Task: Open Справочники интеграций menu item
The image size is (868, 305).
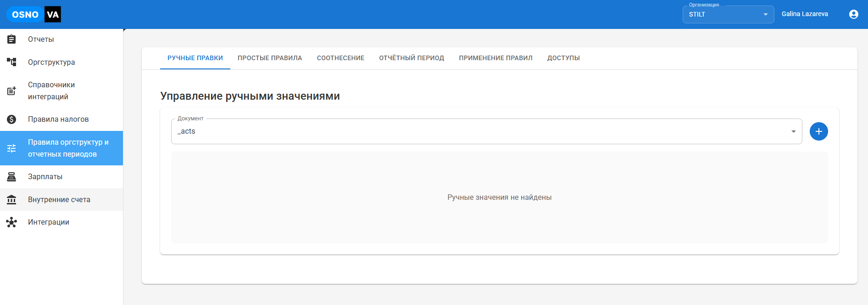Action: [x=61, y=91]
